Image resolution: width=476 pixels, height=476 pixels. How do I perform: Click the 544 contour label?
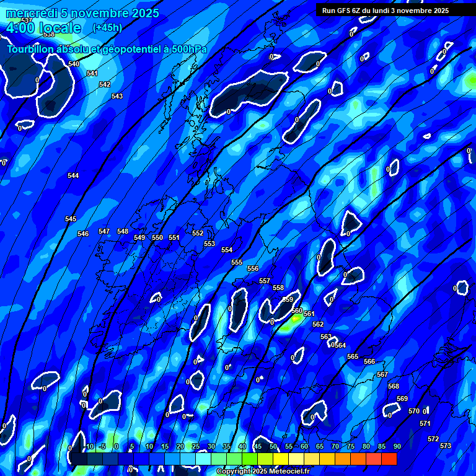pyautogui.click(x=73, y=175)
